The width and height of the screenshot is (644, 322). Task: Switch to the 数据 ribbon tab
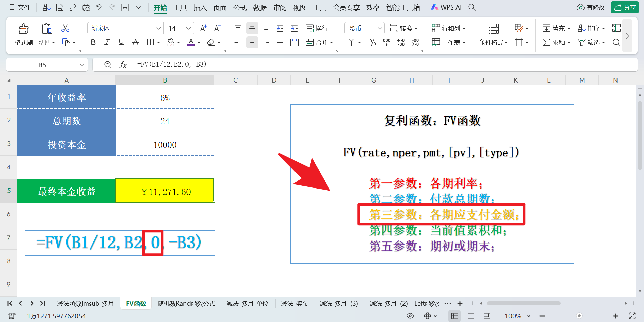click(x=260, y=7)
